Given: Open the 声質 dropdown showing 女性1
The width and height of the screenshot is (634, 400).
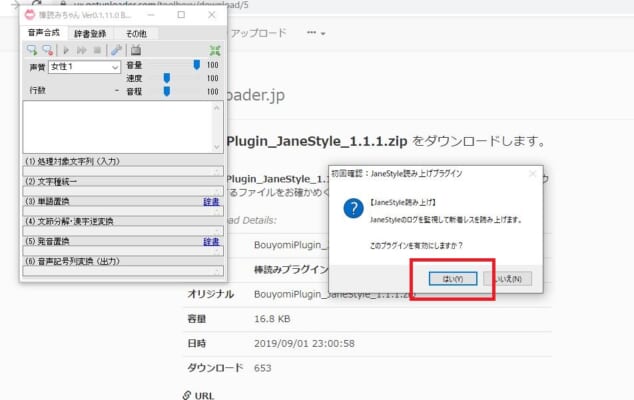Looking at the screenshot, I should pyautogui.click(x=85, y=67).
